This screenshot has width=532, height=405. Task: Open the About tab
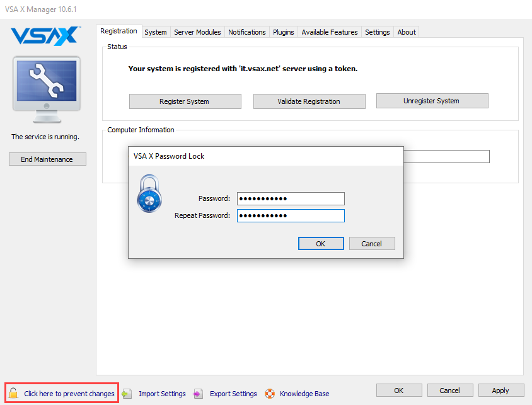407,32
